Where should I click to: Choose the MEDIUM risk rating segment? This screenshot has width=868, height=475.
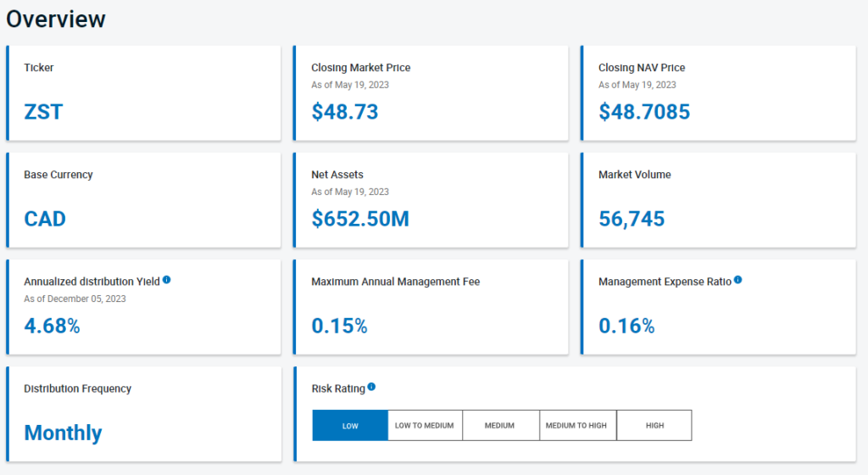(500, 426)
